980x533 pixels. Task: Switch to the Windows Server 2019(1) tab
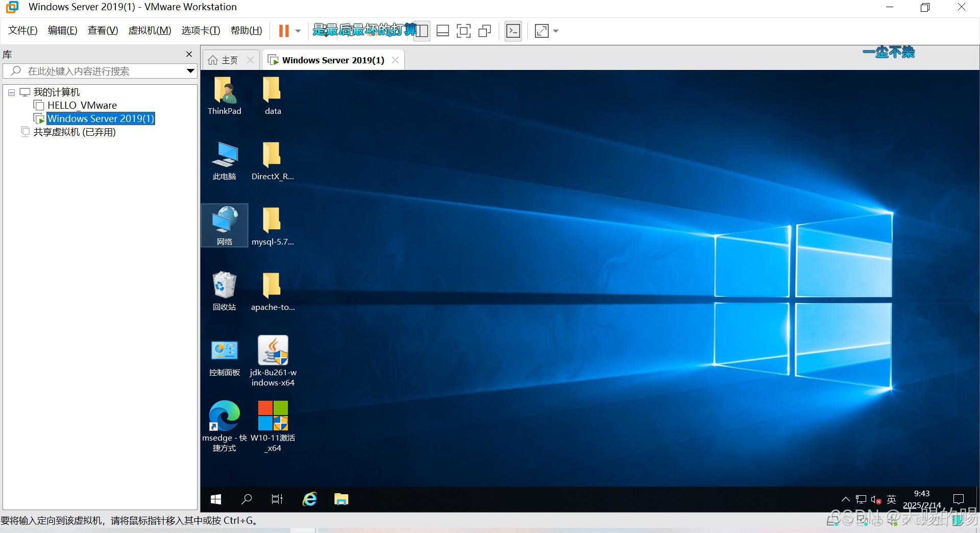(333, 60)
